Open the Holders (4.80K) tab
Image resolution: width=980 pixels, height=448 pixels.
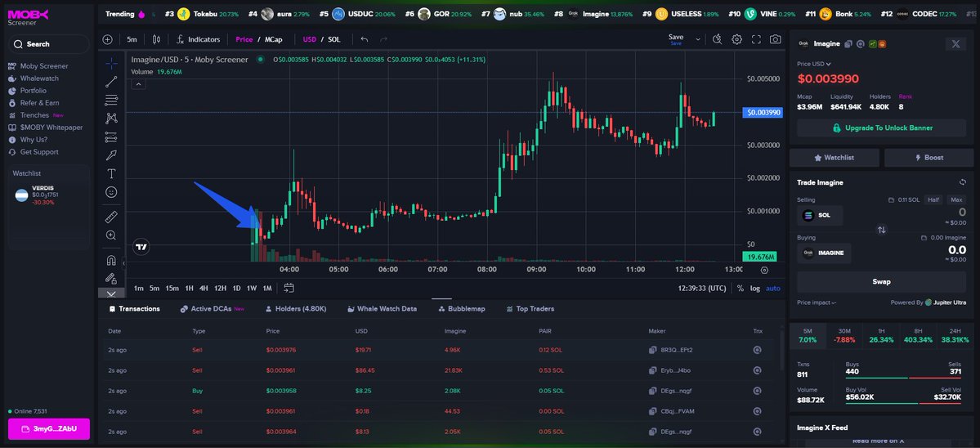(x=296, y=309)
